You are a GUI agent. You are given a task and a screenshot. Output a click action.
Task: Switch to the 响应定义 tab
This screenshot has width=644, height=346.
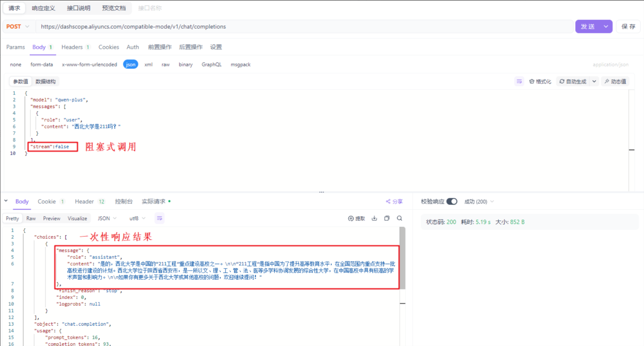[43, 8]
